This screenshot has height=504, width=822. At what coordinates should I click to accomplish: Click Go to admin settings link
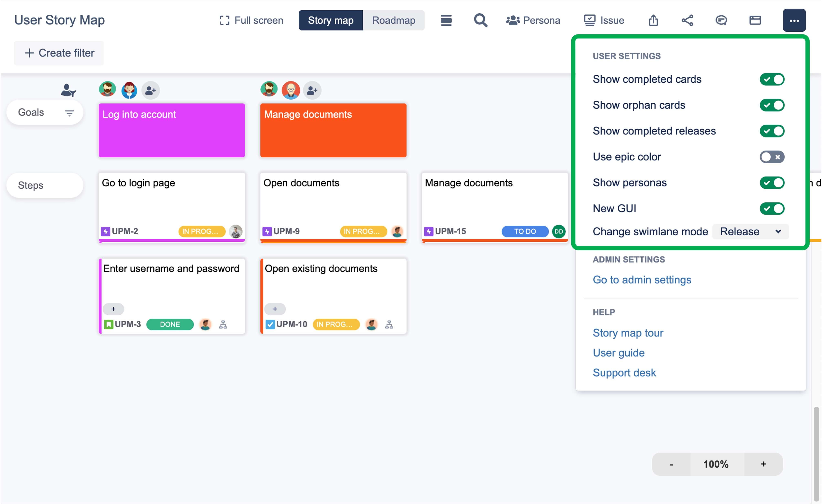[x=642, y=280]
